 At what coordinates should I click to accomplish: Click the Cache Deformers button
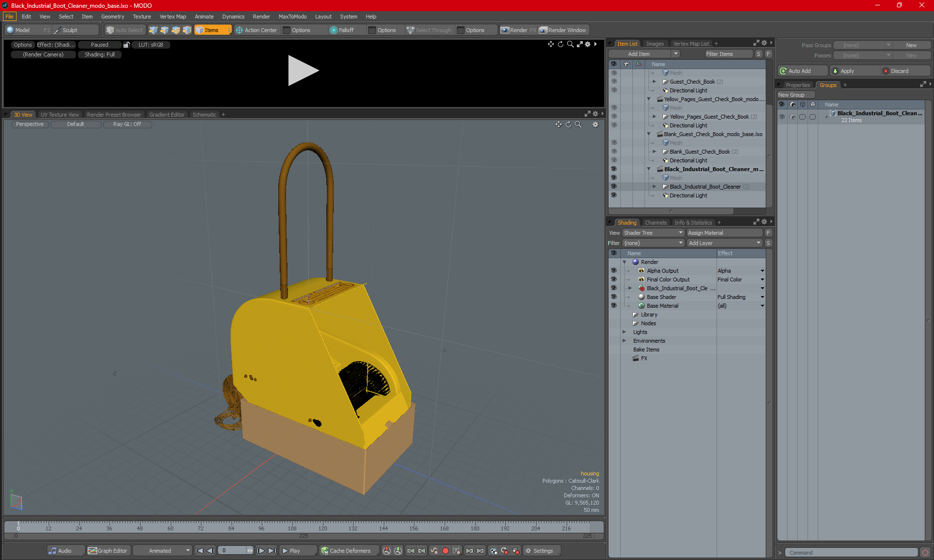pyautogui.click(x=346, y=551)
